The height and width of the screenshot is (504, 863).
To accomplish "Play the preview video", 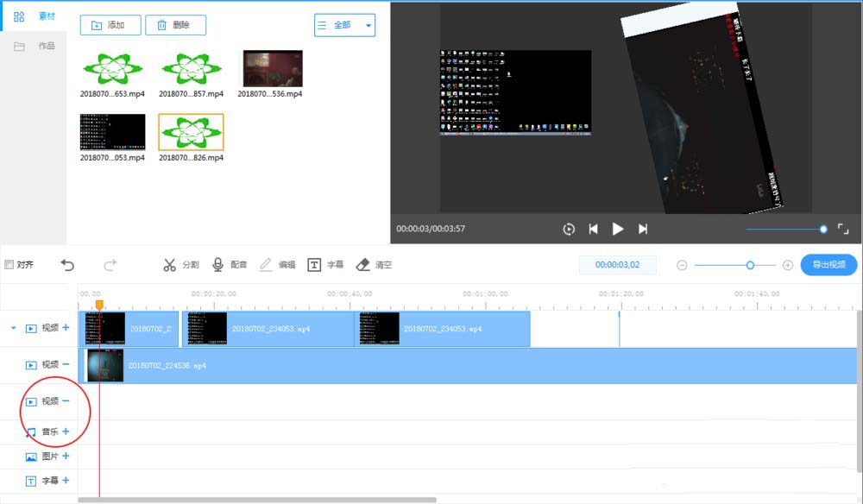I will click(x=618, y=229).
